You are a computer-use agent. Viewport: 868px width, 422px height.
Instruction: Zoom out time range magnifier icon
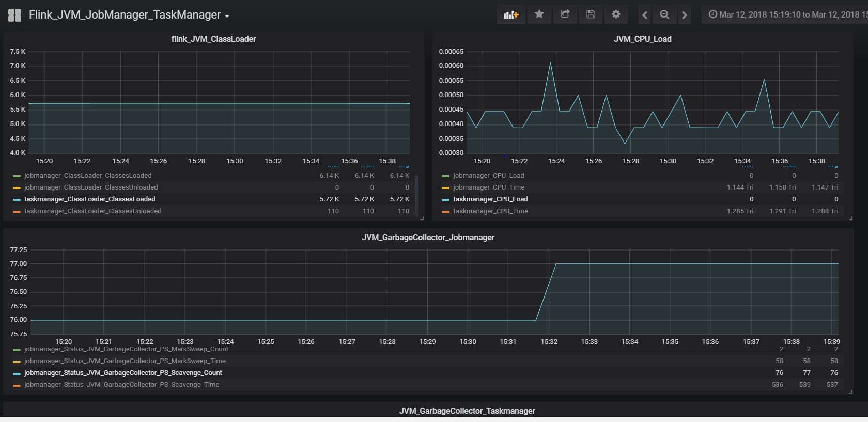(x=664, y=14)
